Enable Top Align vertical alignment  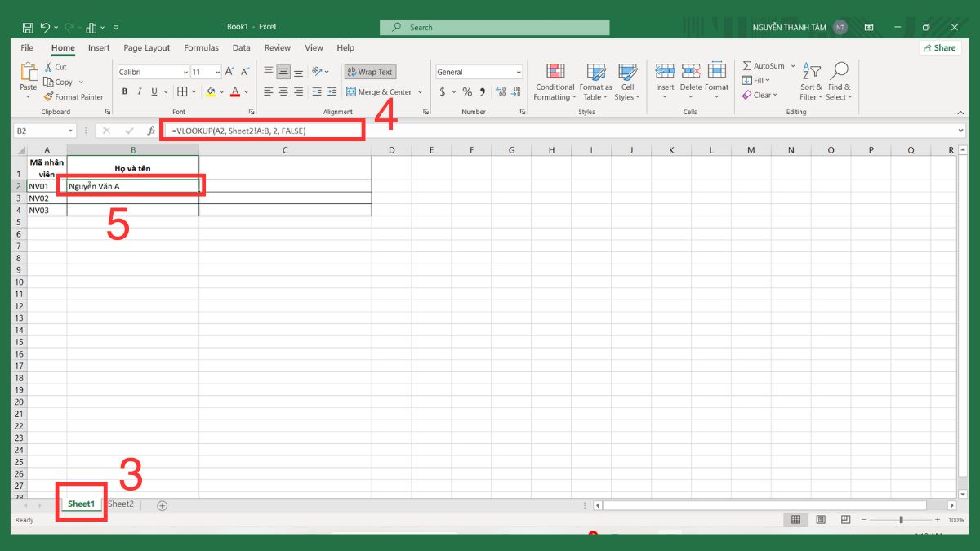[x=269, y=72]
